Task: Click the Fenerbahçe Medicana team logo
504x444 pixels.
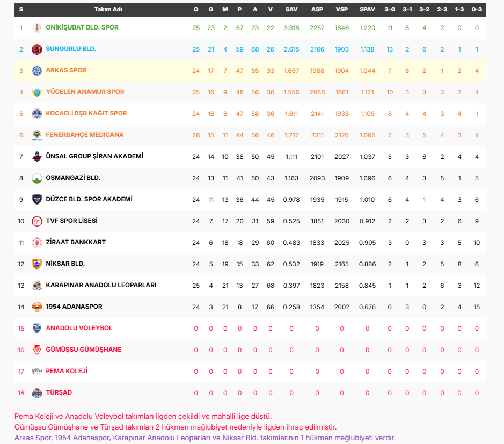Action: (37, 135)
